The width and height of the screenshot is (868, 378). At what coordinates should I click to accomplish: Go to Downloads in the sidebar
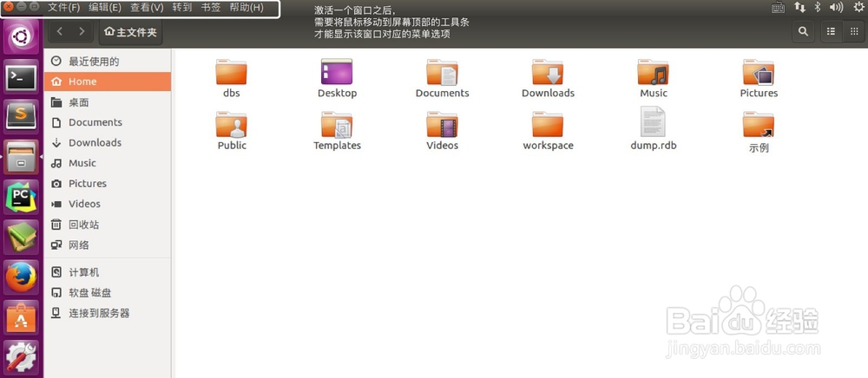pyautogui.click(x=108, y=143)
